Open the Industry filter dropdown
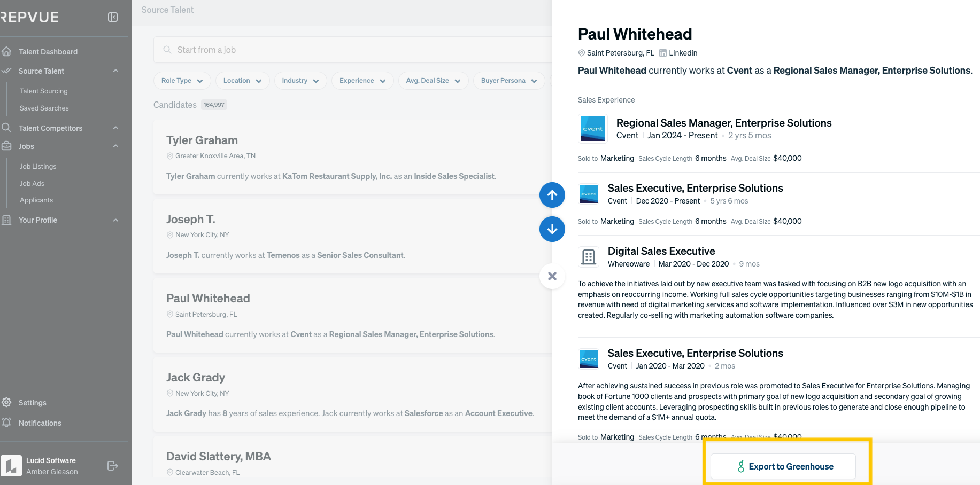The width and height of the screenshot is (980, 485). click(300, 81)
